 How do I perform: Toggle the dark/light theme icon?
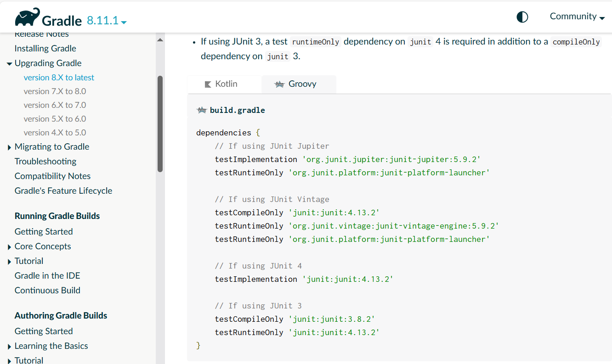pos(522,17)
